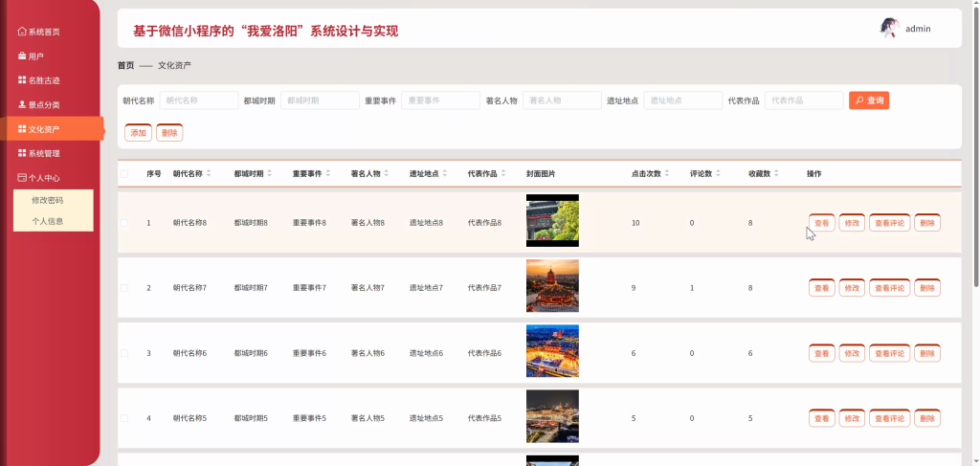The height and width of the screenshot is (466, 980).
Task: Click 删除 for 朝代名称6 row
Action: [927, 353]
